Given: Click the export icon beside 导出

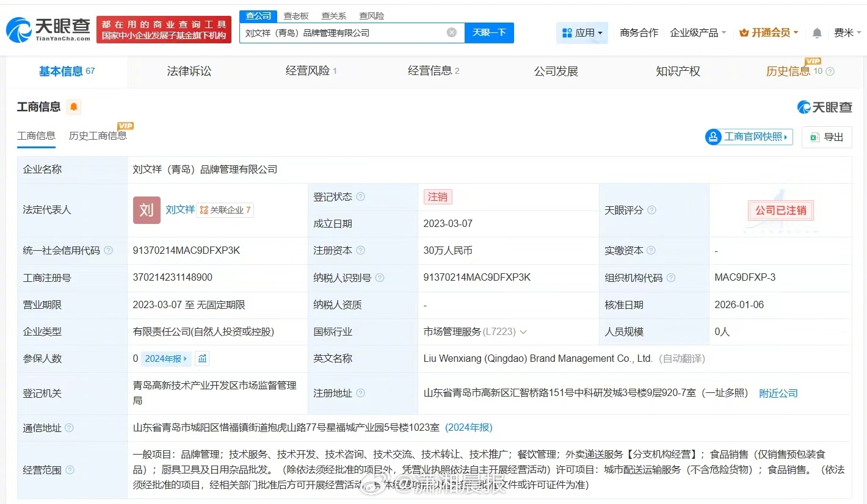Looking at the screenshot, I should tap(814, 137).
